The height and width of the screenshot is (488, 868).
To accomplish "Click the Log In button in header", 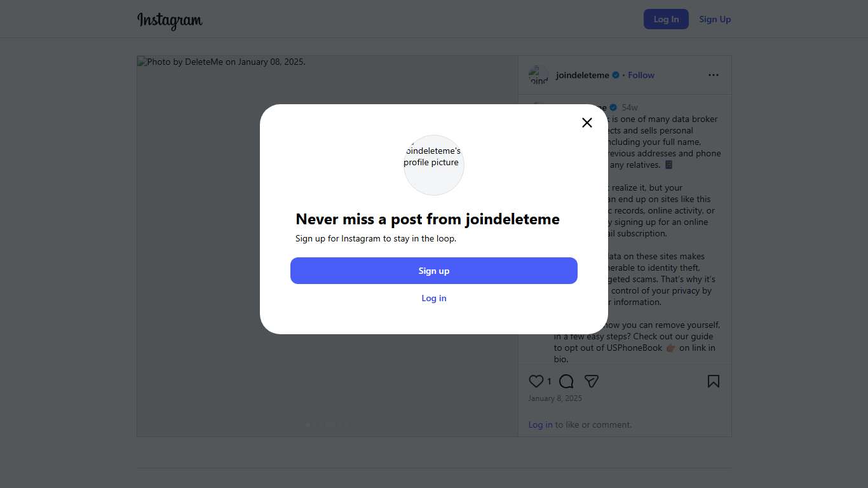I will tap(666, 19).
